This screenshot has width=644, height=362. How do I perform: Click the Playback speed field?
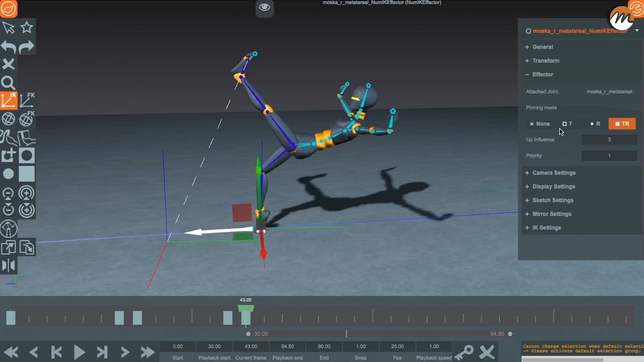pos(434,346)
